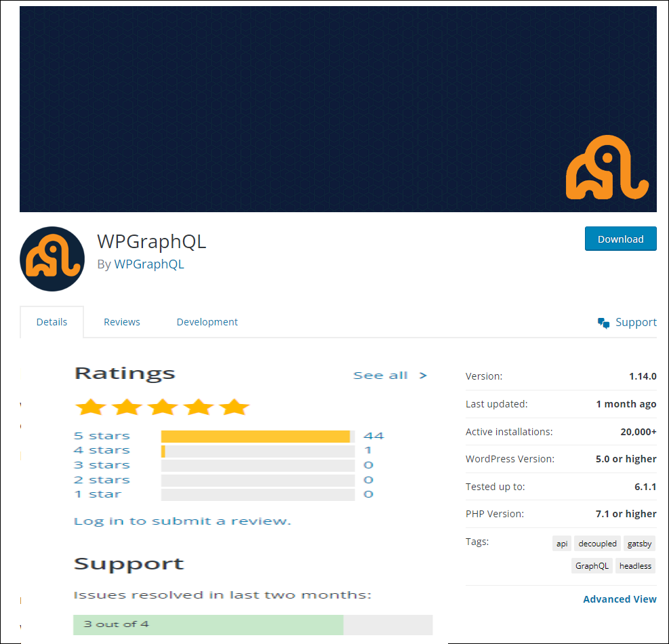Click the Active installations value 20,000+
669x644 pixels.
(x=638, y=432)
